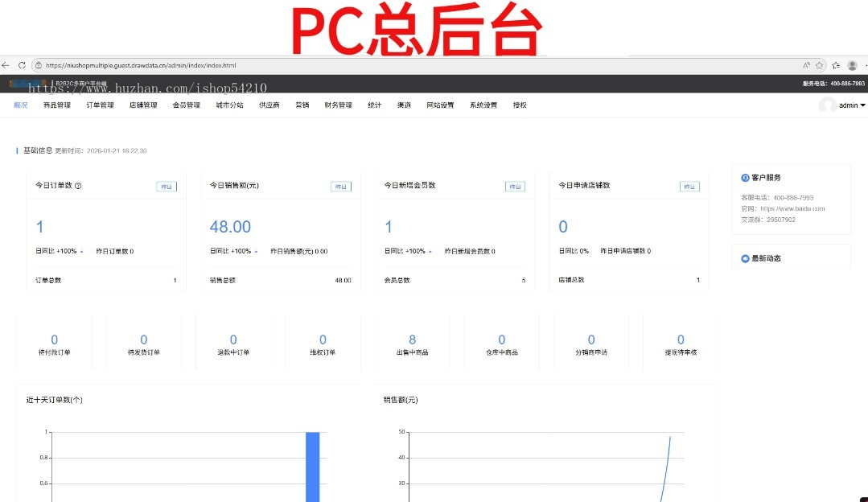
Task: Open the 供应商 menu
Action: click(x=269, y=105)
